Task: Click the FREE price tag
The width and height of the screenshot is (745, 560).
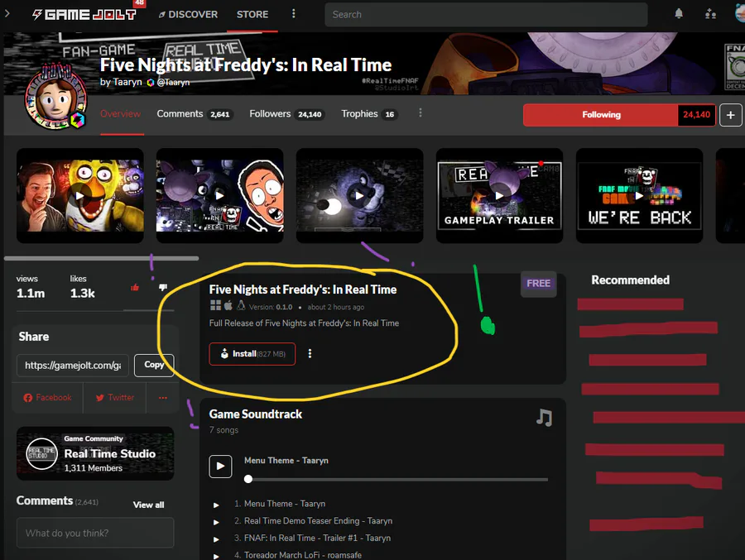Action: click(538, 284)
